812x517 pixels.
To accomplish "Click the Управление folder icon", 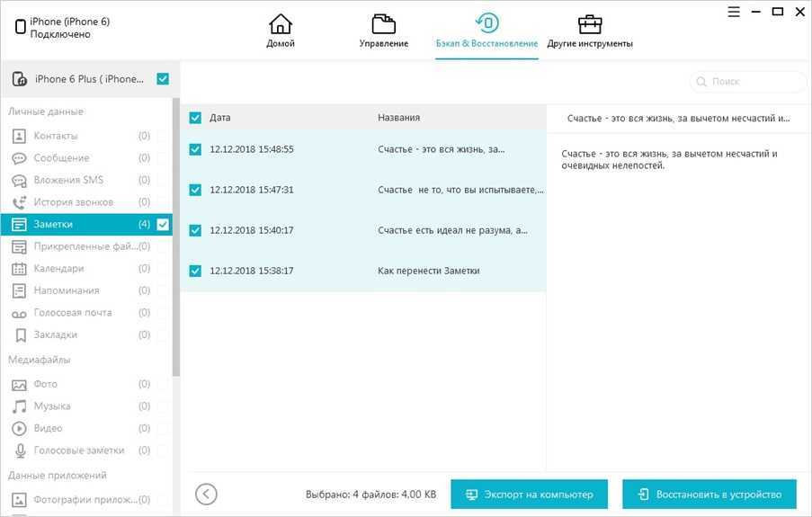I will pos(383,24).
